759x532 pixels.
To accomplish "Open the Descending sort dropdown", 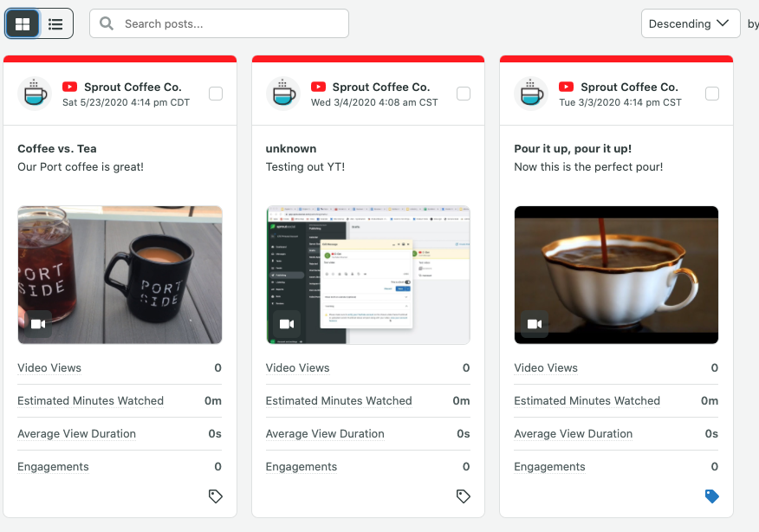I will point(690,23).
